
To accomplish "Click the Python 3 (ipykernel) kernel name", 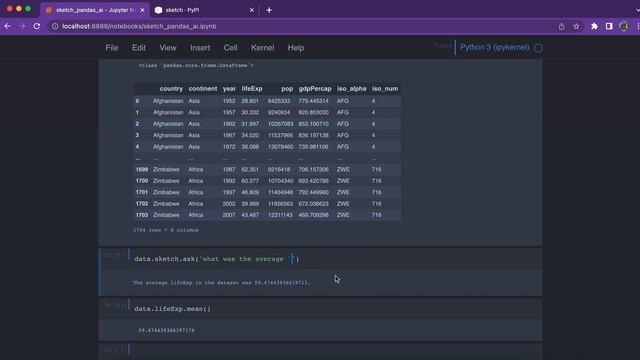I will coord(494,47).
